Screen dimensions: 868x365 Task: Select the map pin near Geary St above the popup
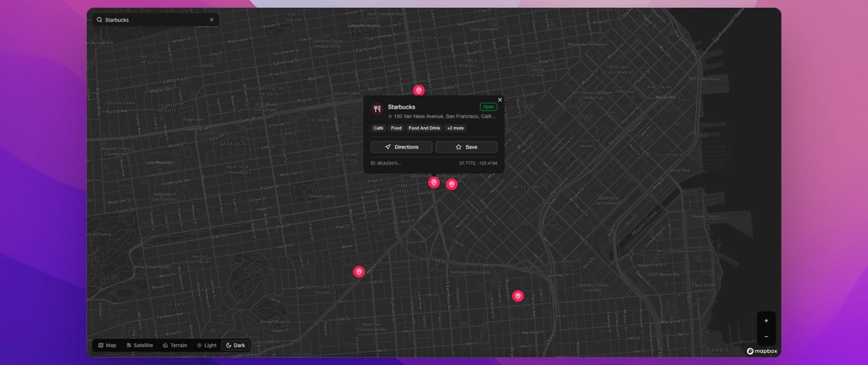click(418, 90)
